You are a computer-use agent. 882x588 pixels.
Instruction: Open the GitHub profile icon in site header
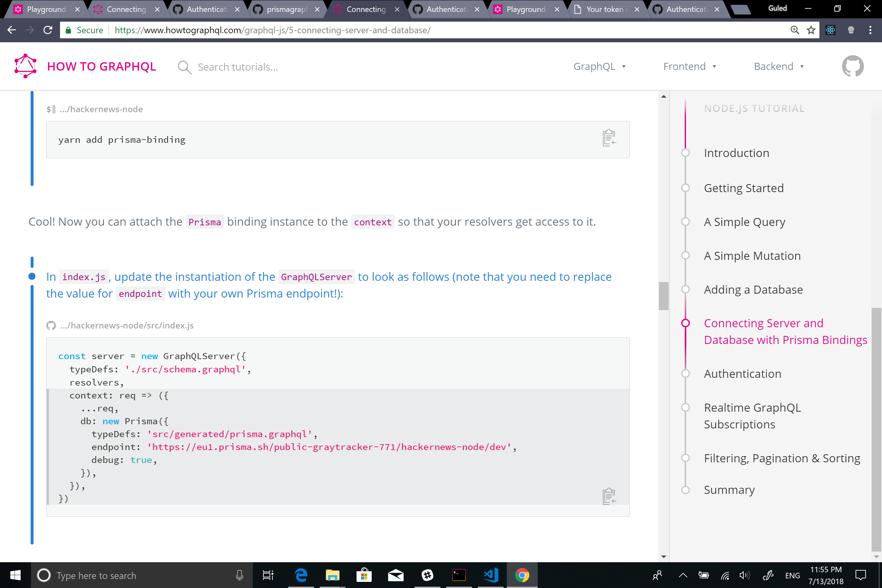853,66
